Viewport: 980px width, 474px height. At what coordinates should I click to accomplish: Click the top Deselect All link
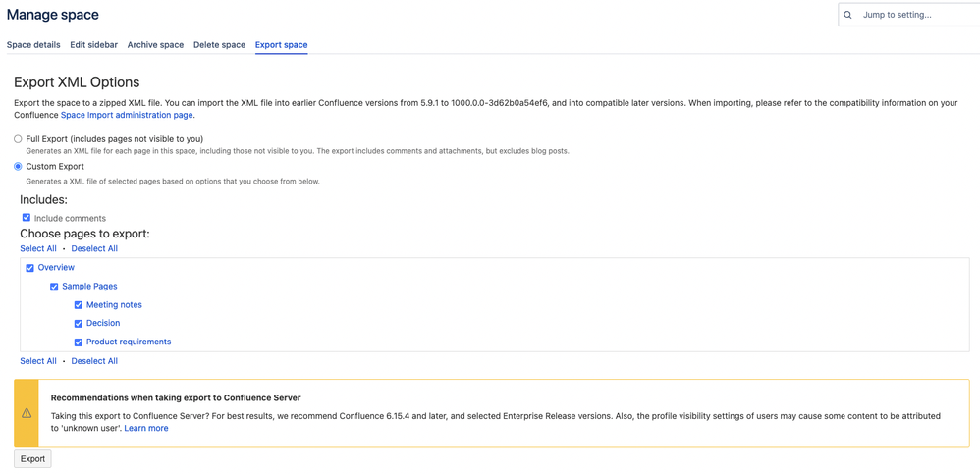pyautogui.click(x=94, y=248)
